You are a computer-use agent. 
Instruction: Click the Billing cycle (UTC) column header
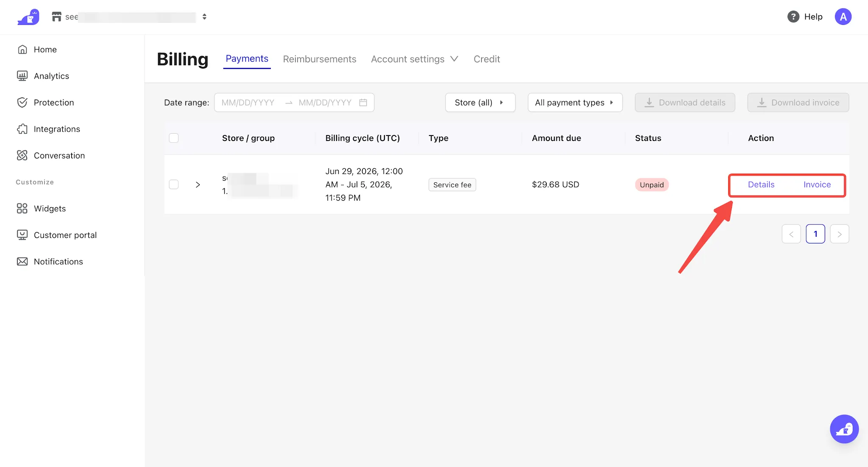coord(362,138)
